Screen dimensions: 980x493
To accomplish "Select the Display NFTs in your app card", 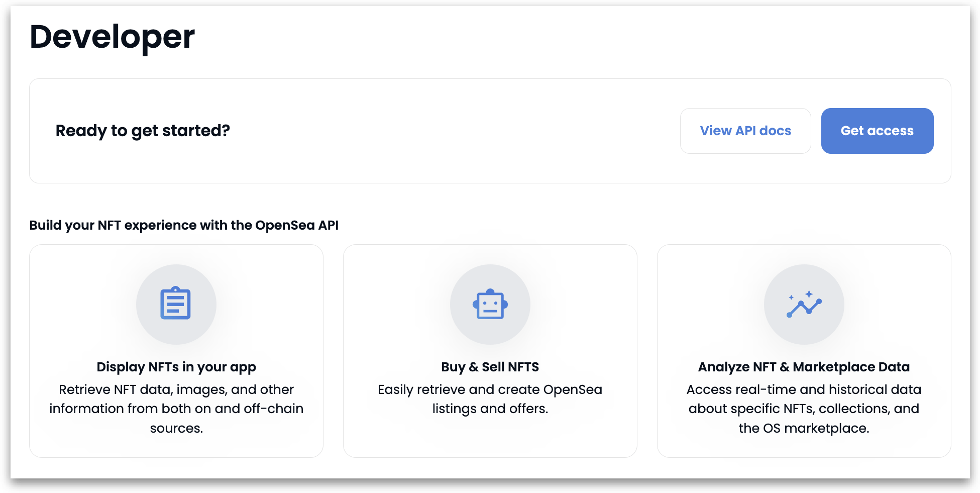I will pos(176,350).
